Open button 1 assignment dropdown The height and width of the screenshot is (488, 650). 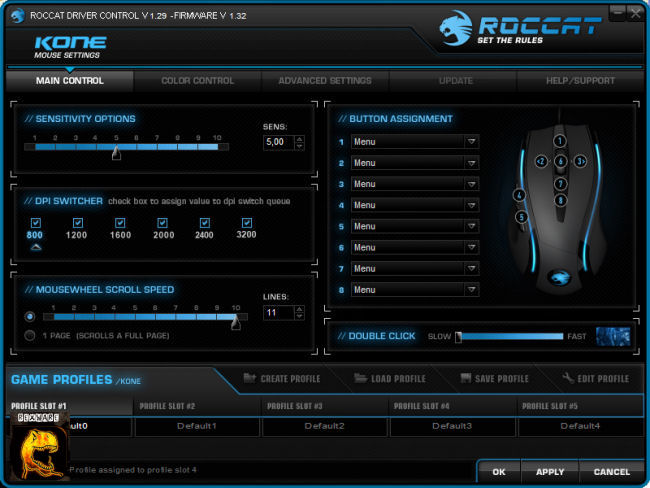[471, 142]
